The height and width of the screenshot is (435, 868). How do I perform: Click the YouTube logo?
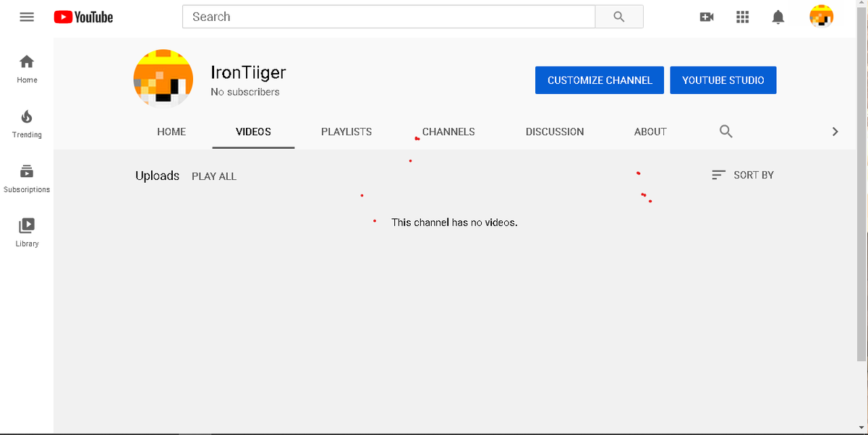click(x=83, y=17)
